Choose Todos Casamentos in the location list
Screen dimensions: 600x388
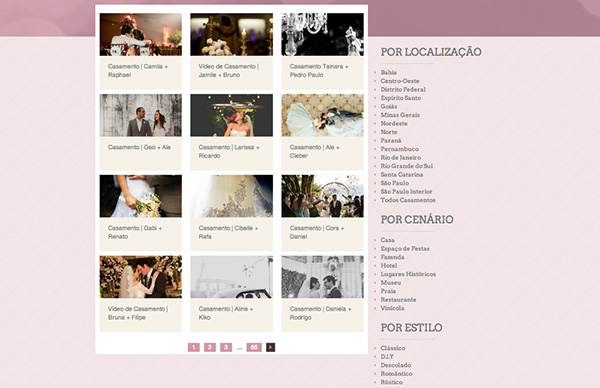click(x=408, y=200)
